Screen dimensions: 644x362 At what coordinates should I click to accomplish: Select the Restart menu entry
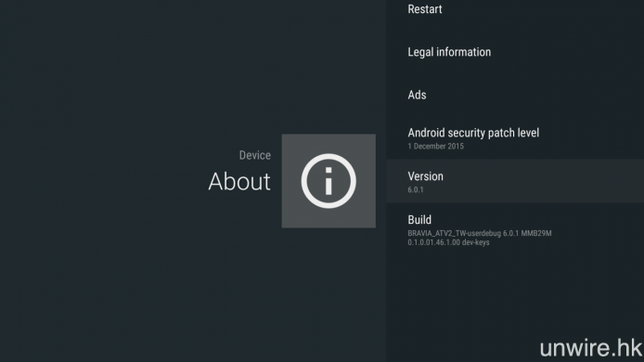tap(515, 10)
